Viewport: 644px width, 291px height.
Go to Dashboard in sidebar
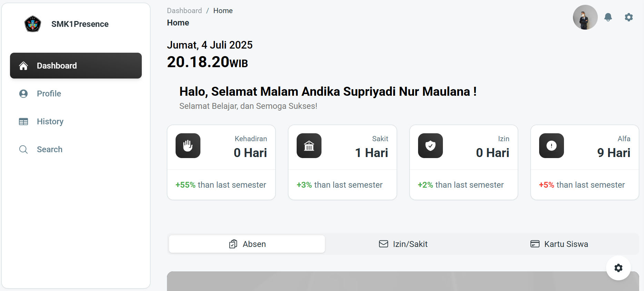click(x=76, y=66)
